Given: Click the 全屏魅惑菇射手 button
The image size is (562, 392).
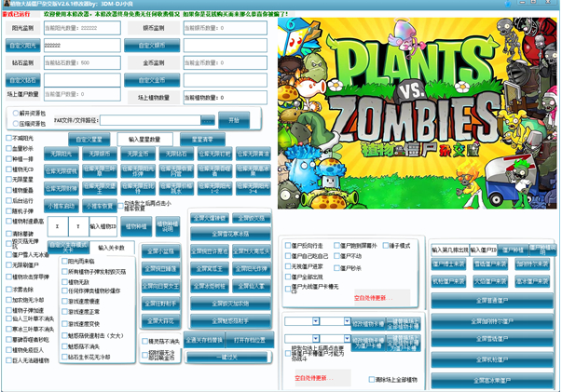Looking at the screenshot, I should (x=230, y=320).
